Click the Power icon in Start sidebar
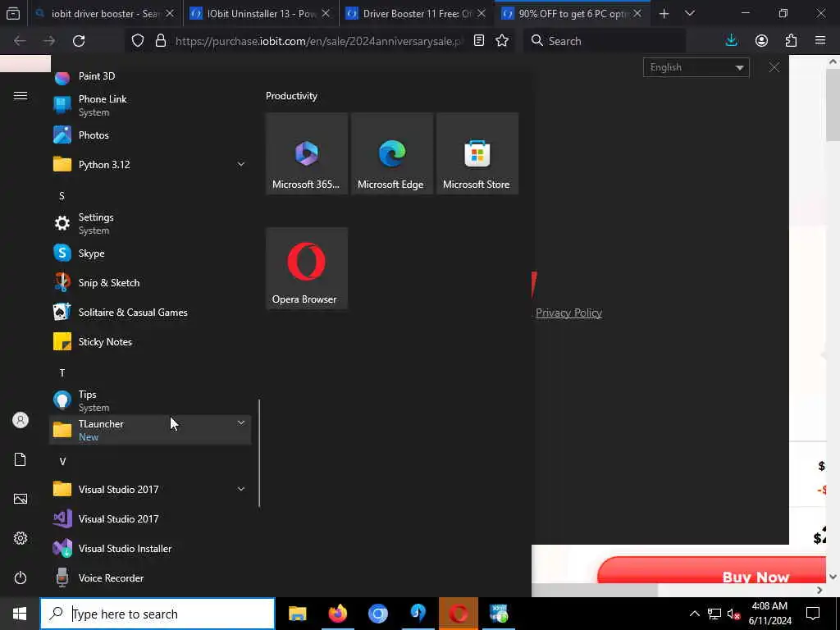Screen dimensions: 840x630 (x=21, y=577)
